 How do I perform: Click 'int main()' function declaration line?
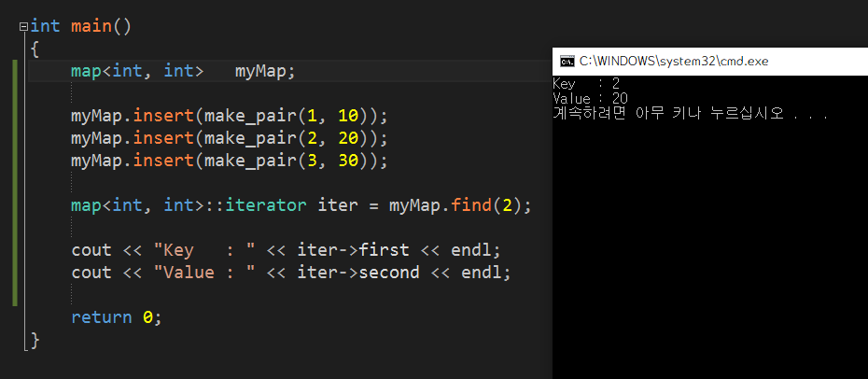click(x=81, y=26)
